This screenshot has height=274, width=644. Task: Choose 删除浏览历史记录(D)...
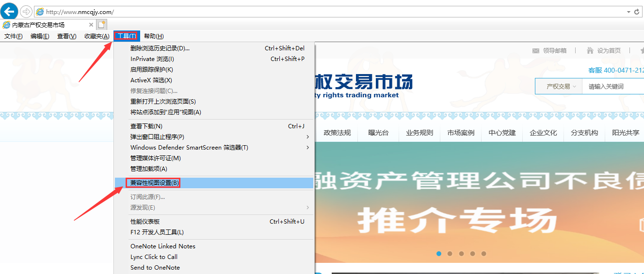(x=214, y=48)
